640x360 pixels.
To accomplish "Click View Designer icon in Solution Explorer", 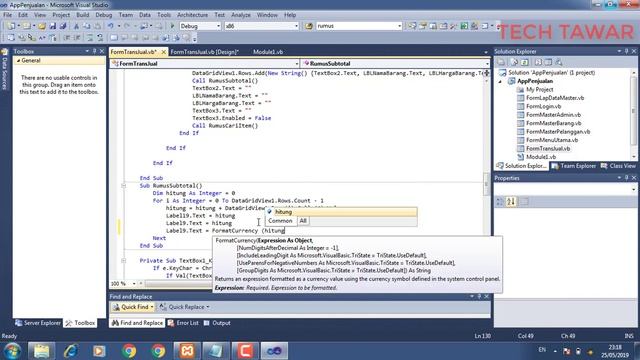I will coord(548,62).
